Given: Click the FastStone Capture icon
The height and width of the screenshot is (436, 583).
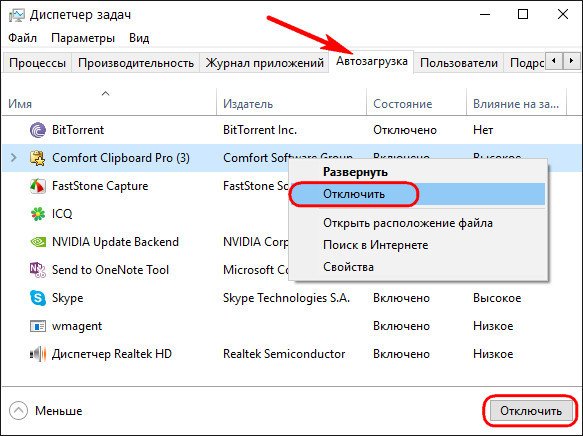Looking at the screenshot, I should pos(38,186).
